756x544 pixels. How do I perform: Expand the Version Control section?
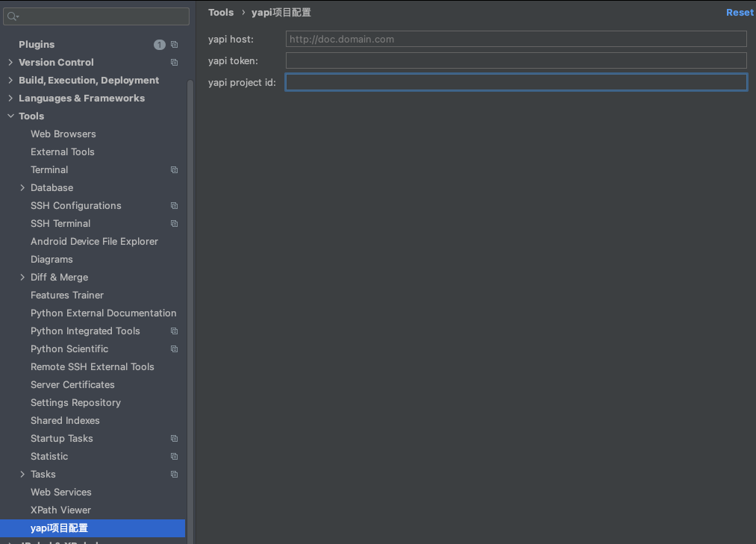(10, 62)
